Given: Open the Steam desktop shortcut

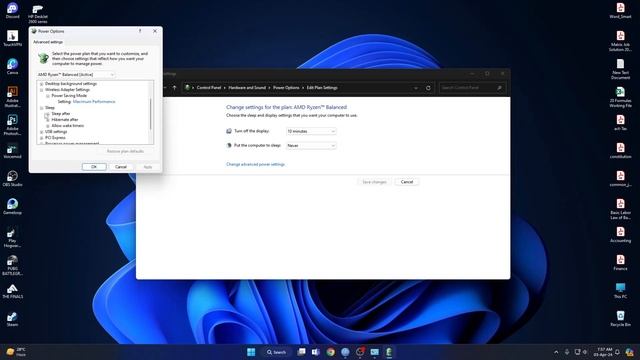Looking at the screenshot, I should [12, 319].
